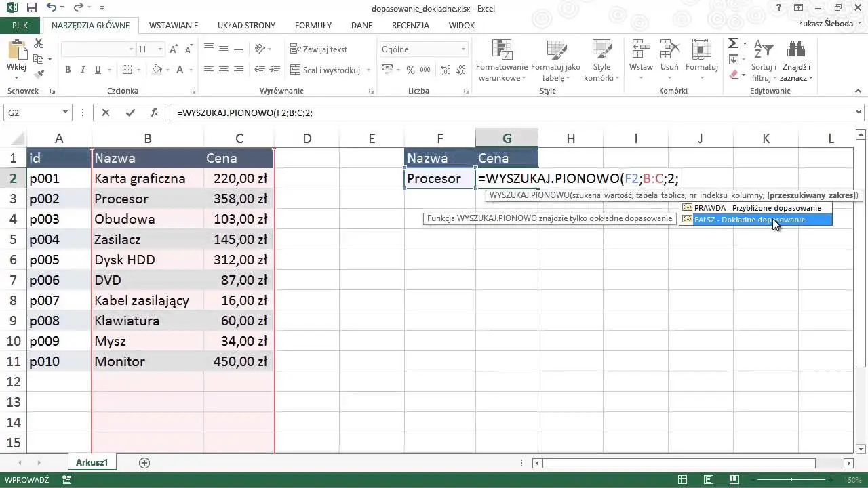Click the Cut scissors icon
Viewport: 868px width, 488px height.
pyautogui.click(x=39, y=43)
